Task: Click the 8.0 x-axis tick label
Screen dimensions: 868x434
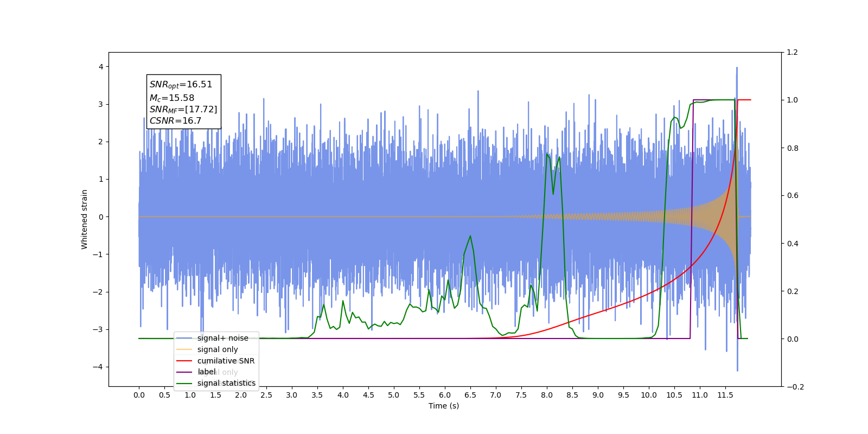Action: click(x=546, y=395)
